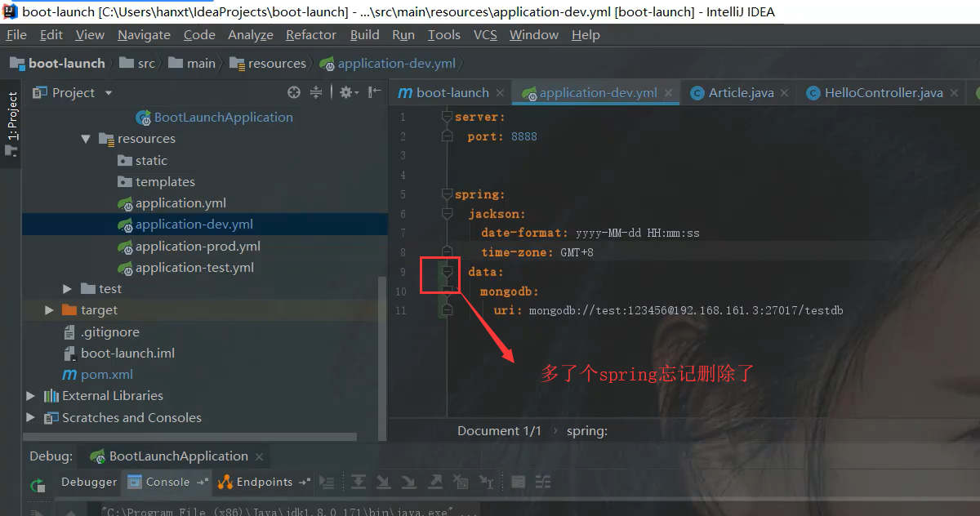Click the Force Step Into debug icon
Image resolution: width=980 pixels, height=516 pixels.
[409, 482]
